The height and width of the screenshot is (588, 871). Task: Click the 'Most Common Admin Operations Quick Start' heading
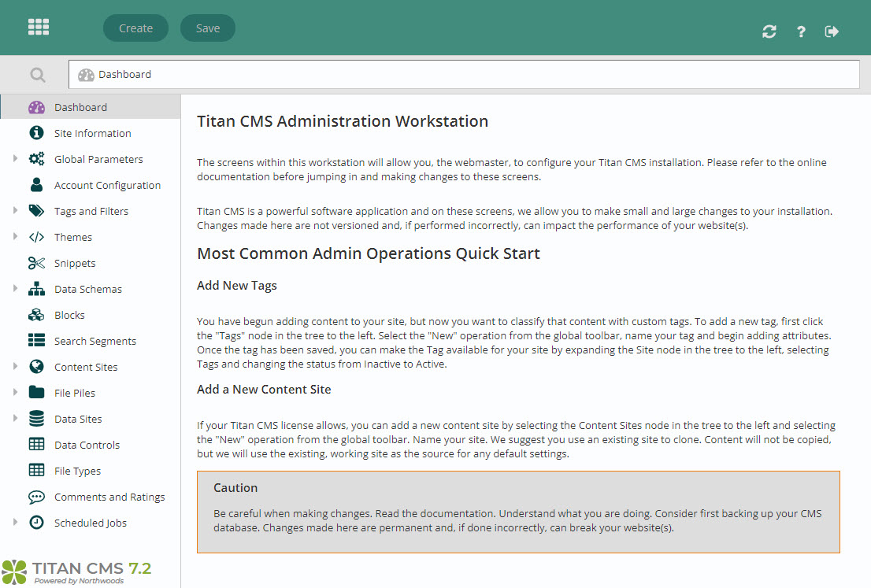click(369, 253)
